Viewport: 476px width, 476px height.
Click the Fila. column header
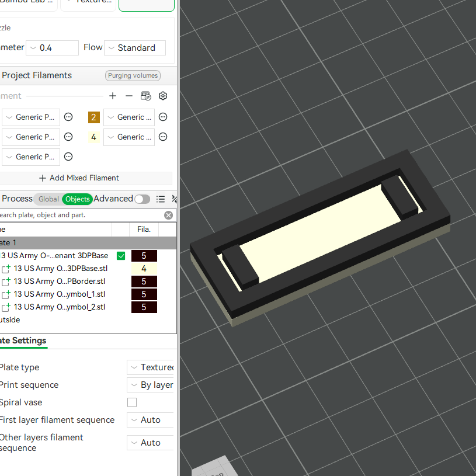click(x=144, y=230)
